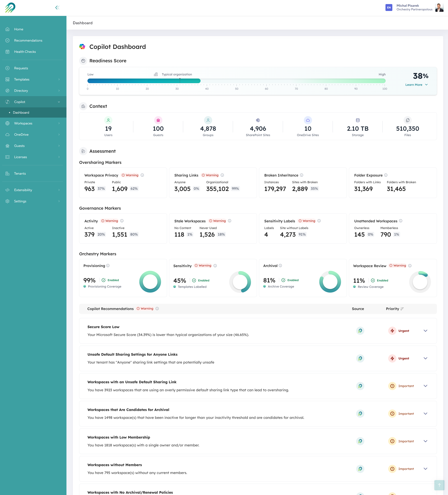The height and width of the screenshot is (495, 448).
Task: Open the Requests section icon
Action: coord(7,68)
